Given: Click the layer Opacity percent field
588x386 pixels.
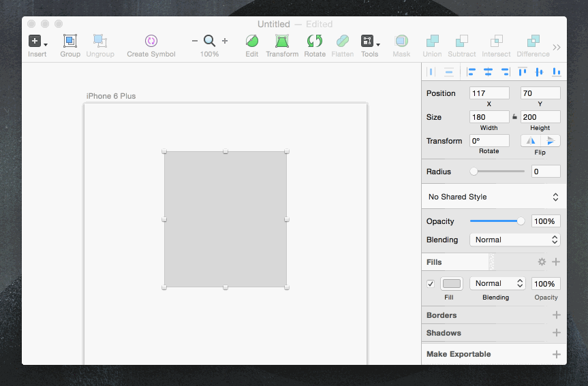Looking at the screenshot, I should (x=546, y=221).
